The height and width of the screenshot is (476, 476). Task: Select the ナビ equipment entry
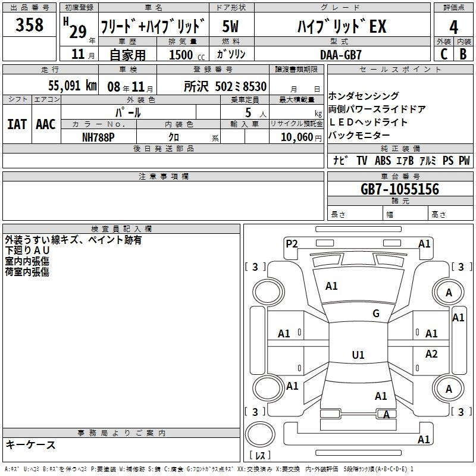click(340, 160)
